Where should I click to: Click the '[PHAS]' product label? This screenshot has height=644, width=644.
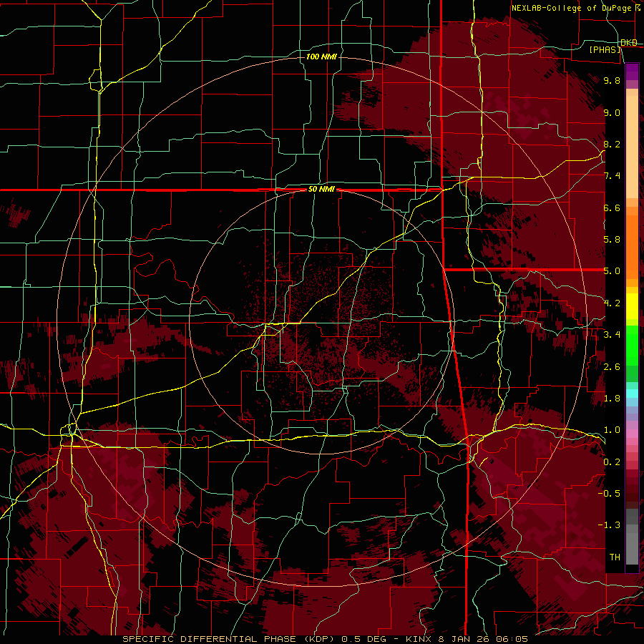(x=605, y=49)
